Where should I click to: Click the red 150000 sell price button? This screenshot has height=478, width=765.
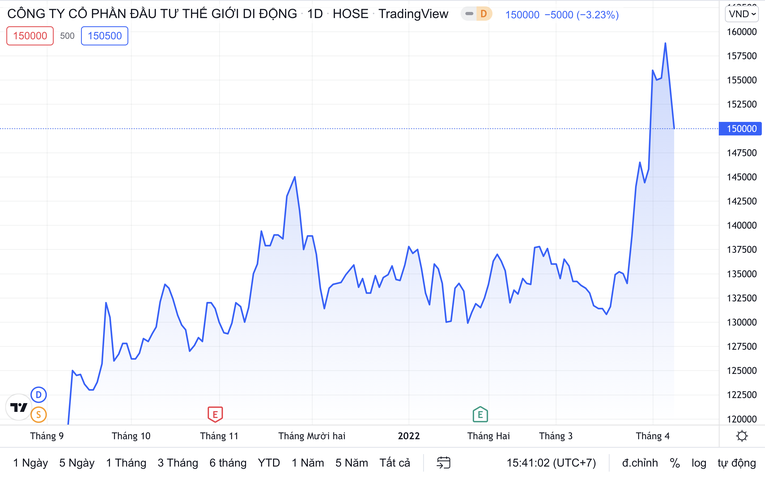point(29,36)
